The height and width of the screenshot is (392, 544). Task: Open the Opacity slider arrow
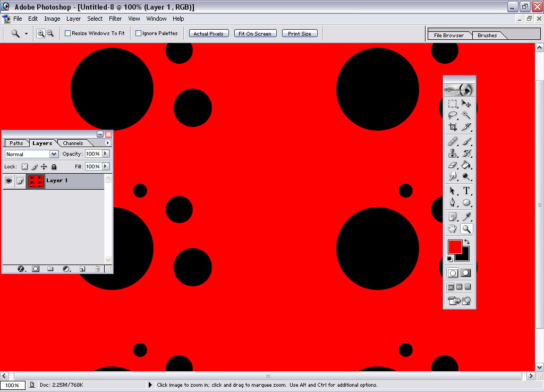pos(106,154)
